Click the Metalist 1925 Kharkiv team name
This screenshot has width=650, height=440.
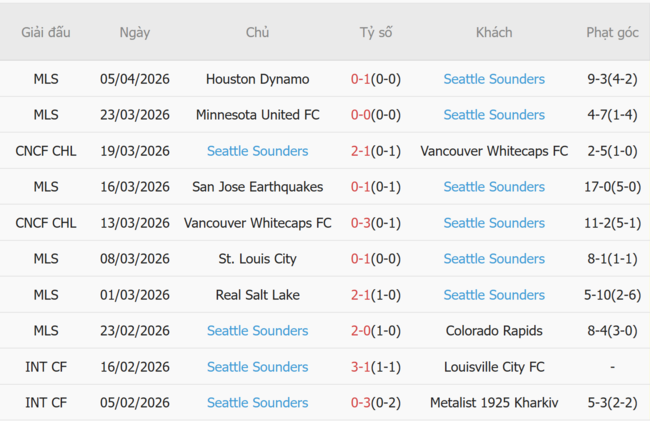tap(494, 403)
